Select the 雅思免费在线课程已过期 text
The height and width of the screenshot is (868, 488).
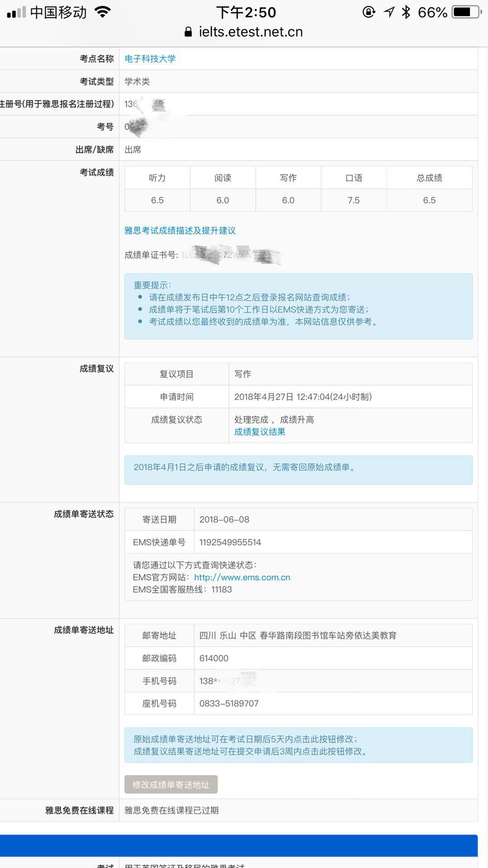tap(171, 810)
